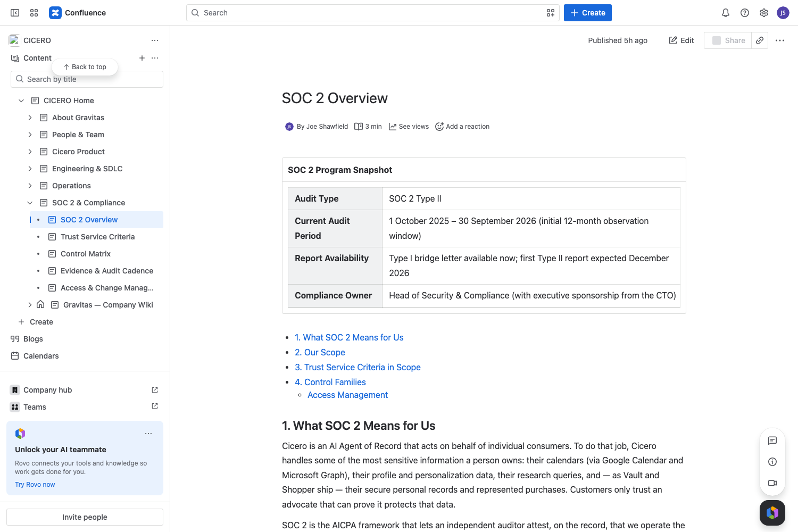Open Company hub in new tab icon

pyautogui.click(x=155, y=390)
